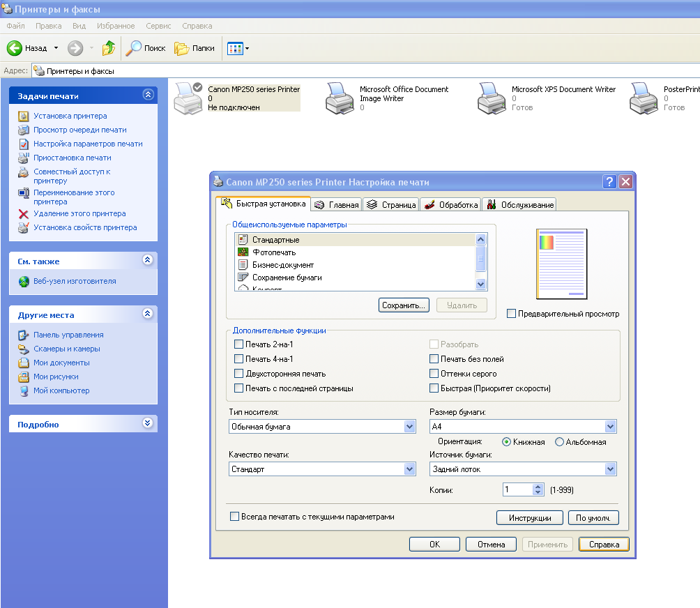This screenshot has width=700, height=608.
Task: Click the share printer task icon
Action: (24, 172)
